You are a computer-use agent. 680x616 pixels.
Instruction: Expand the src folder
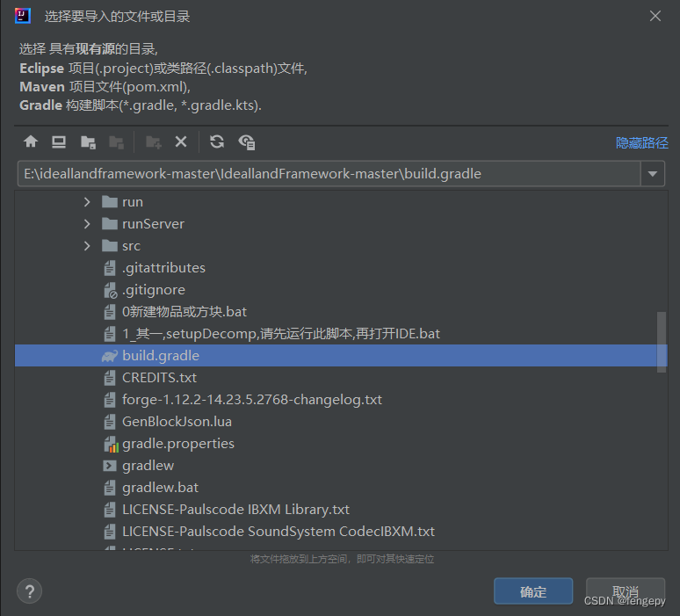(87, 246)
